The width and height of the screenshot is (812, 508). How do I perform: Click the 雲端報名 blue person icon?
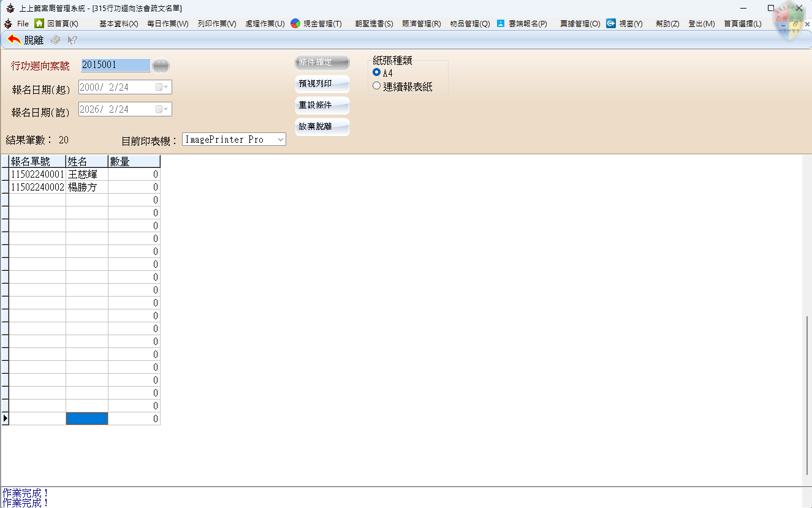pos(501,23)
